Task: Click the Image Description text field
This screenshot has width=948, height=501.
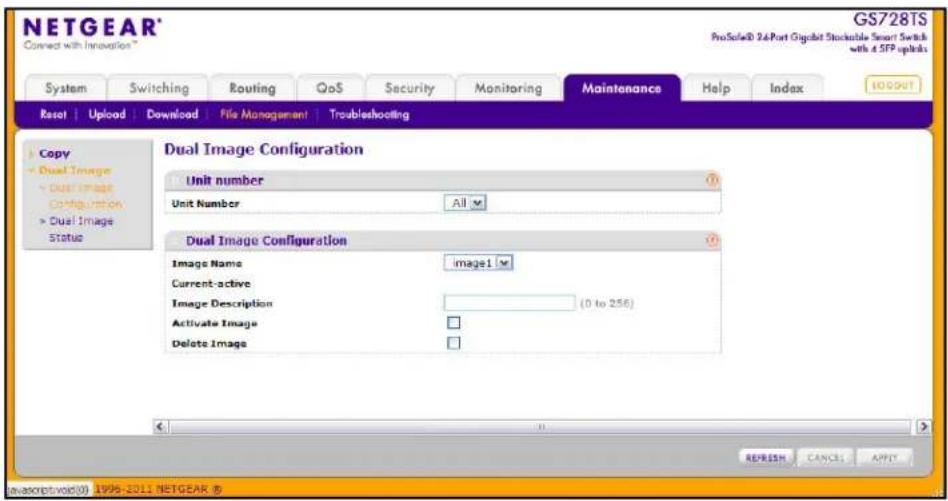Action: tap(510, 303)
